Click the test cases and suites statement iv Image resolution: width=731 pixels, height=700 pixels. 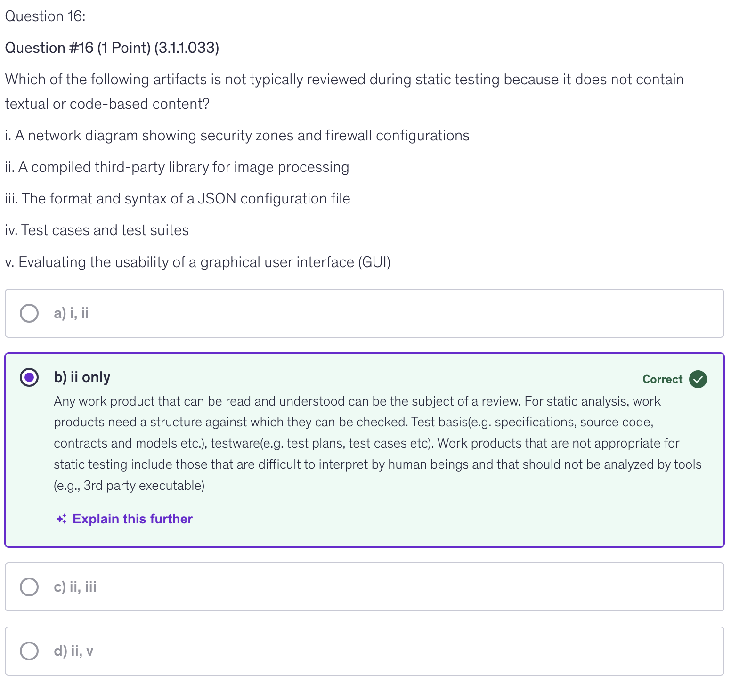click(97, 230)
